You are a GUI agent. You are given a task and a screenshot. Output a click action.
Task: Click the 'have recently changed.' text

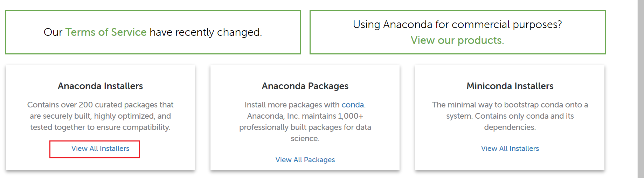tap(206, 32)
